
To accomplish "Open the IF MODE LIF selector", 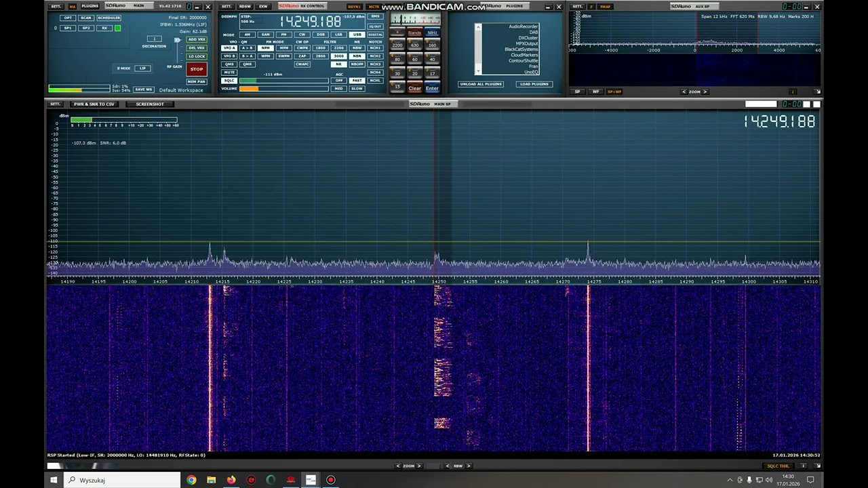I will click(142, 68).
